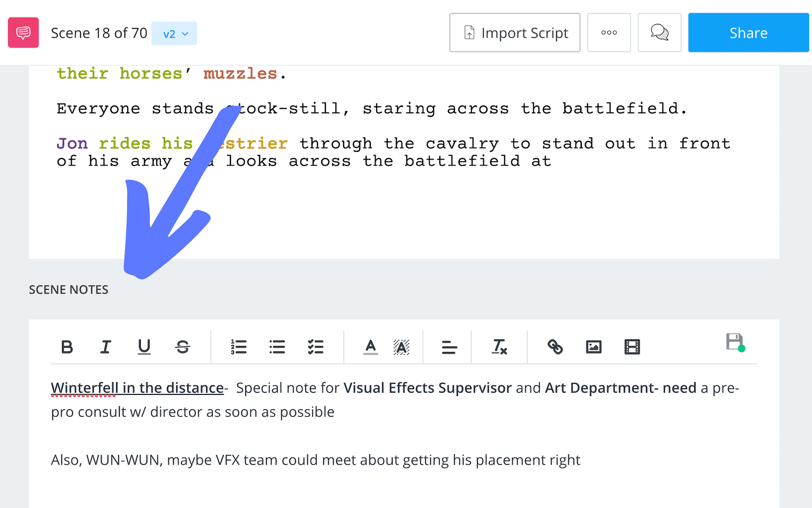The height and width of the screenshot is (508, 812).
Task: Toggle strikethrough formatting in scene notes
Action: pyautogui.click(x=183, y=347)
